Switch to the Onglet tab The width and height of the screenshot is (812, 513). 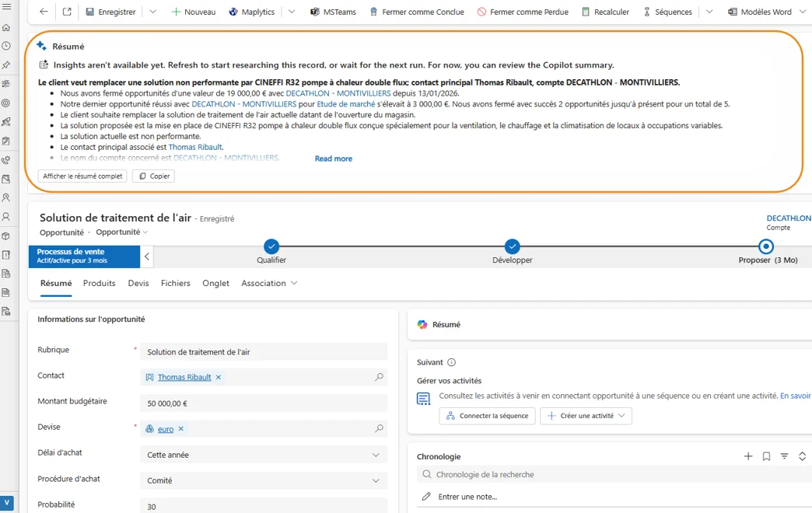tap(216, 283)
